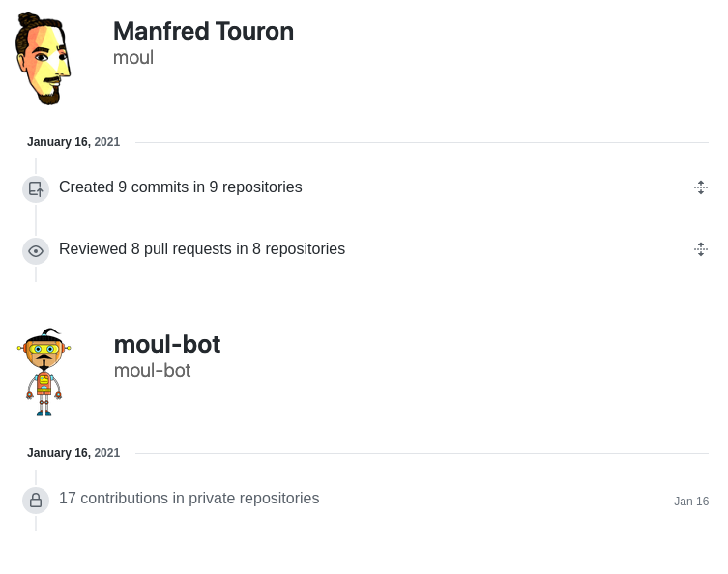
Task: Click January 16, 2021 heading under moul-bot
Action: coord(73,453)
